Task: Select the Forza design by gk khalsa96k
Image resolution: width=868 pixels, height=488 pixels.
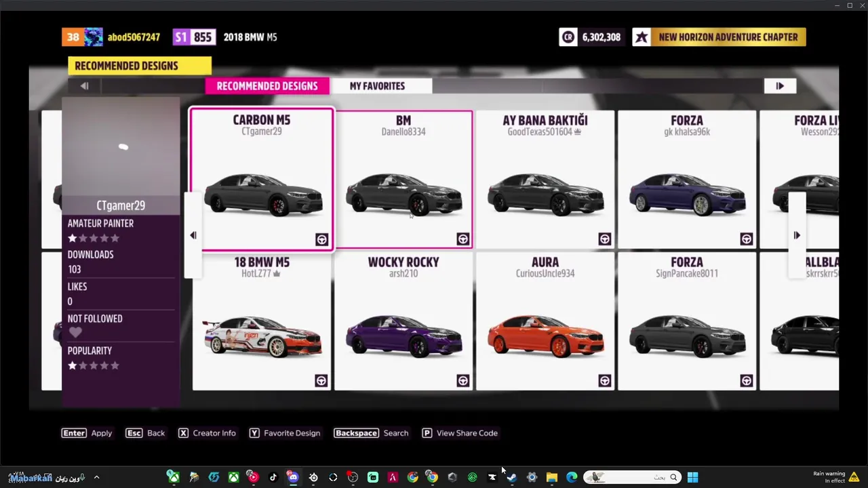Action: (687, 179)
